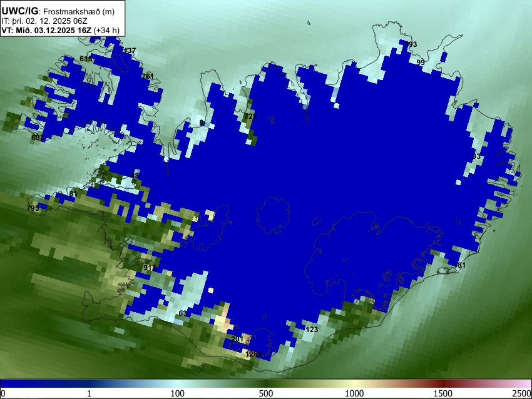This screenshot has height=399, width=532.
Task: Click the map value '93' on east coast
Action: click(x=476, y=156)
